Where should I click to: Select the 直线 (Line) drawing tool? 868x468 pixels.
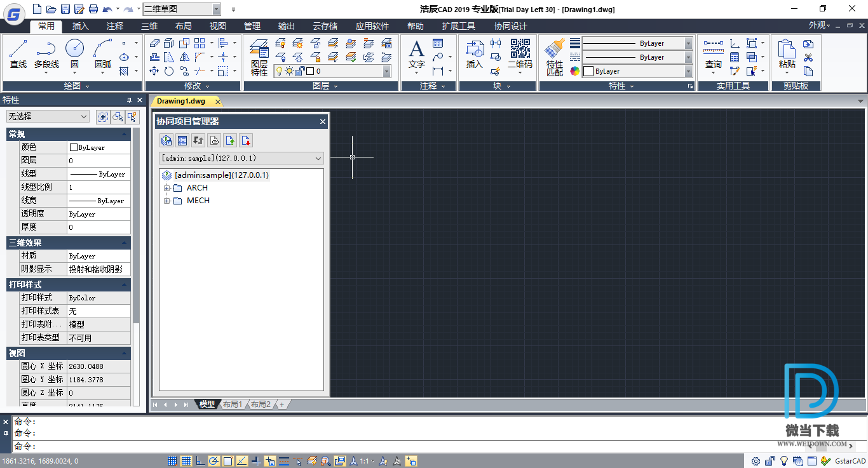tap(18, 53)
